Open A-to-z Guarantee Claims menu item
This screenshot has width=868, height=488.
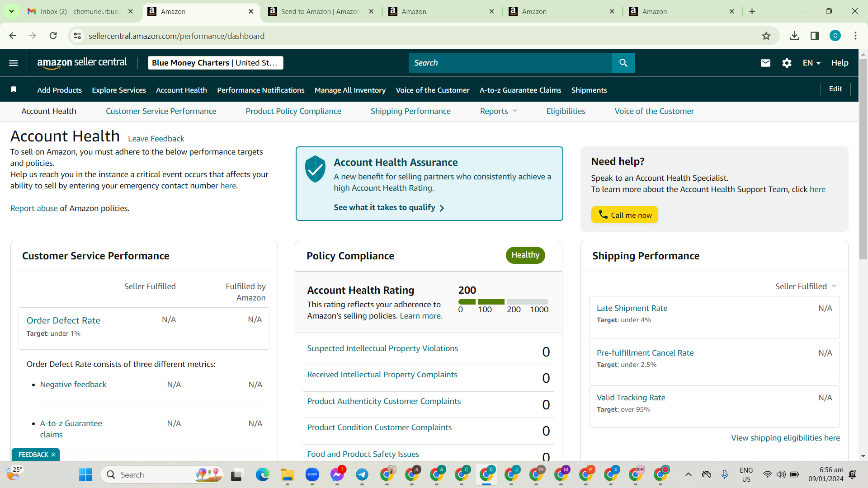coord(520,90)
